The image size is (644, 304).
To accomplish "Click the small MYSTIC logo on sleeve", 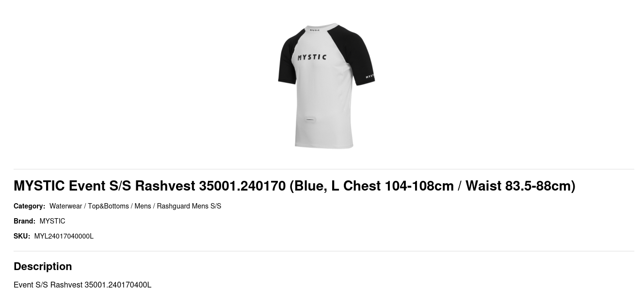I will tap(370, 76).
